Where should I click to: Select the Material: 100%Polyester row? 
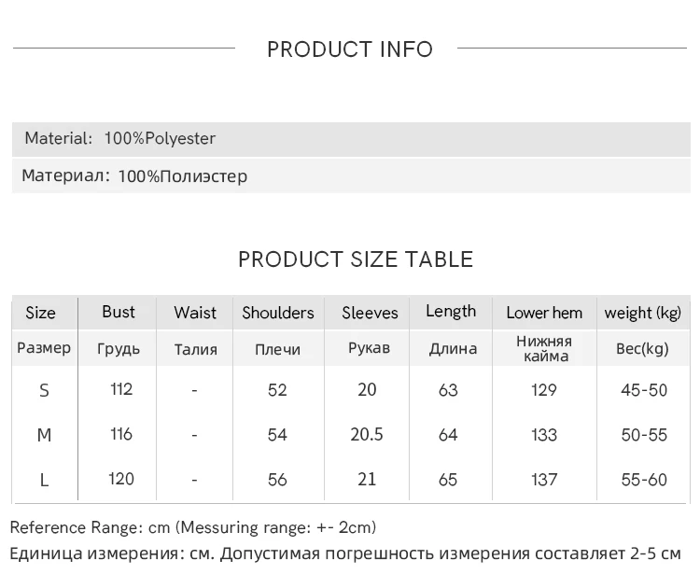[120, 139]
